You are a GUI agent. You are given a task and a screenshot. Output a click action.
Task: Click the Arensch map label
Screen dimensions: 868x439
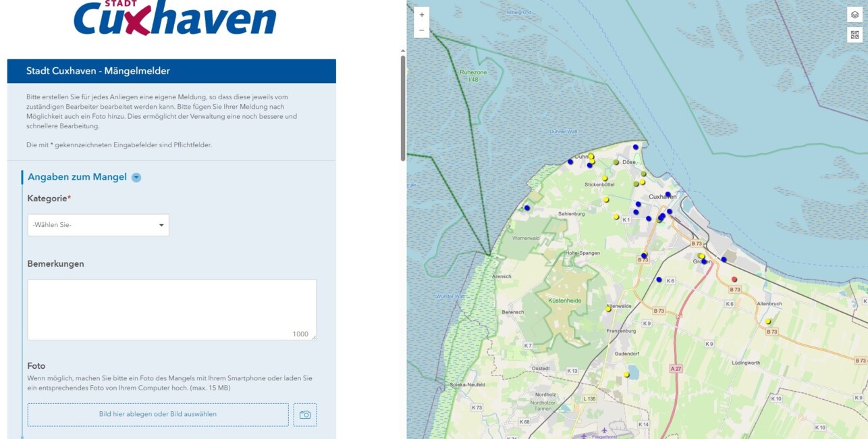(x=501, y=276)
